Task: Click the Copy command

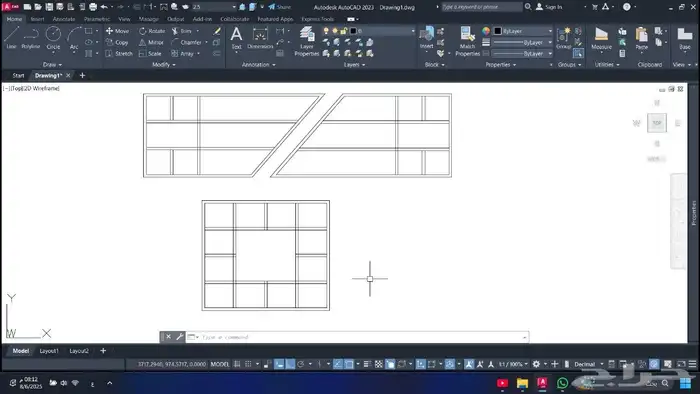Action: pyautogui.click(x=117, y=42)
